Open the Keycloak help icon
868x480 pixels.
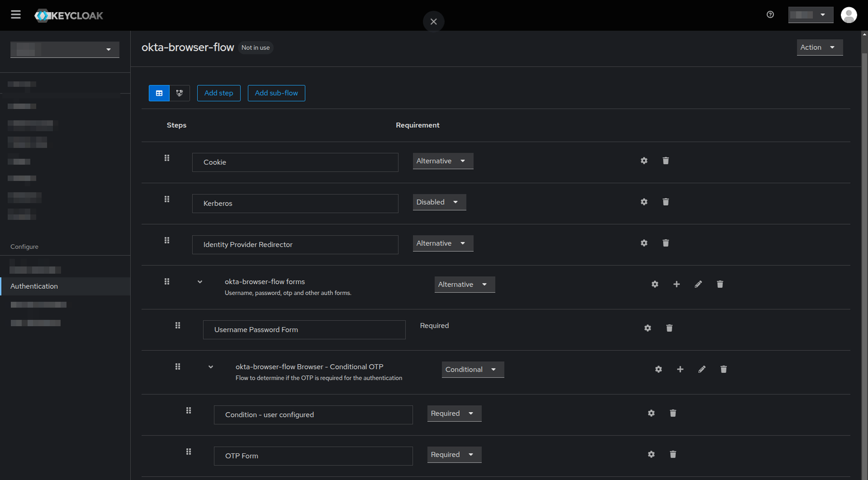[x=770, y=14]
